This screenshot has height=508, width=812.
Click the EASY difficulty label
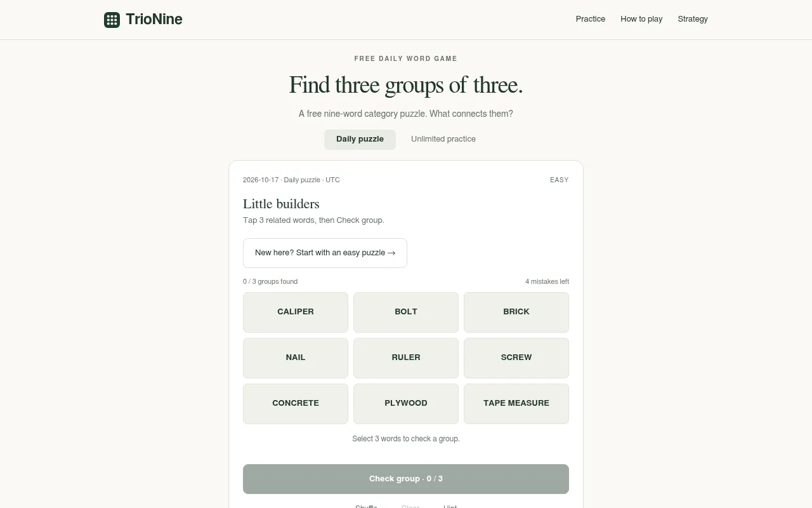(x=560, y=180)
